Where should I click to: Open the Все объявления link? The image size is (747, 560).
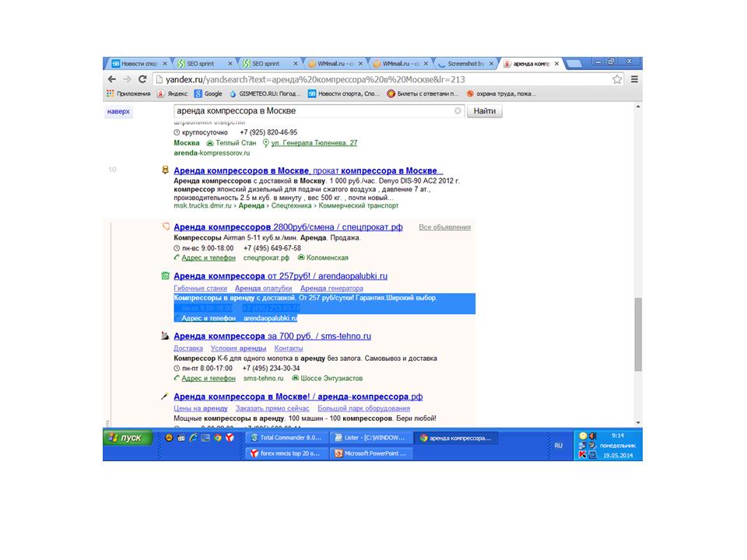tap(444, 227)
